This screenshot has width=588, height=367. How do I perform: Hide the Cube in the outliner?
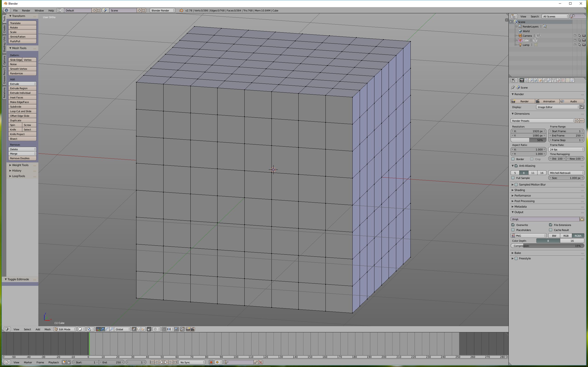pos(575,40)
